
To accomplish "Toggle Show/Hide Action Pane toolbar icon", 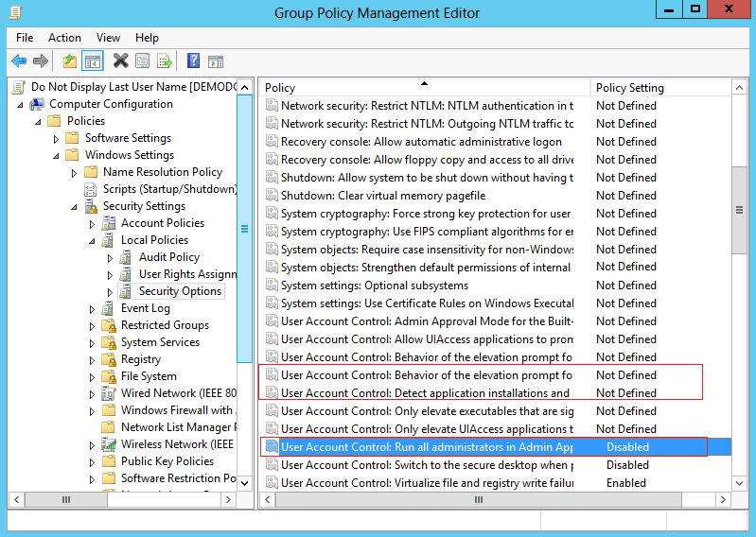I will pyautogui.click(x=216, y=61).
